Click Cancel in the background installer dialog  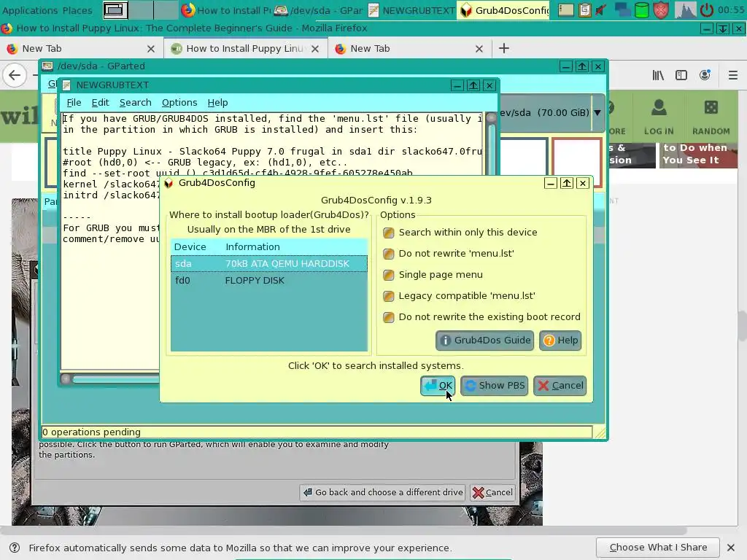(492, 492)
